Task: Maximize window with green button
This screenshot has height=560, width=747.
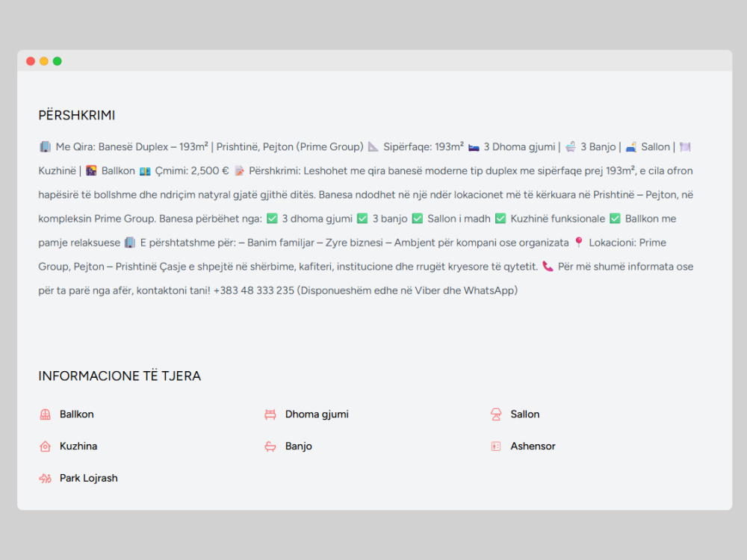Action: [58, 61]
